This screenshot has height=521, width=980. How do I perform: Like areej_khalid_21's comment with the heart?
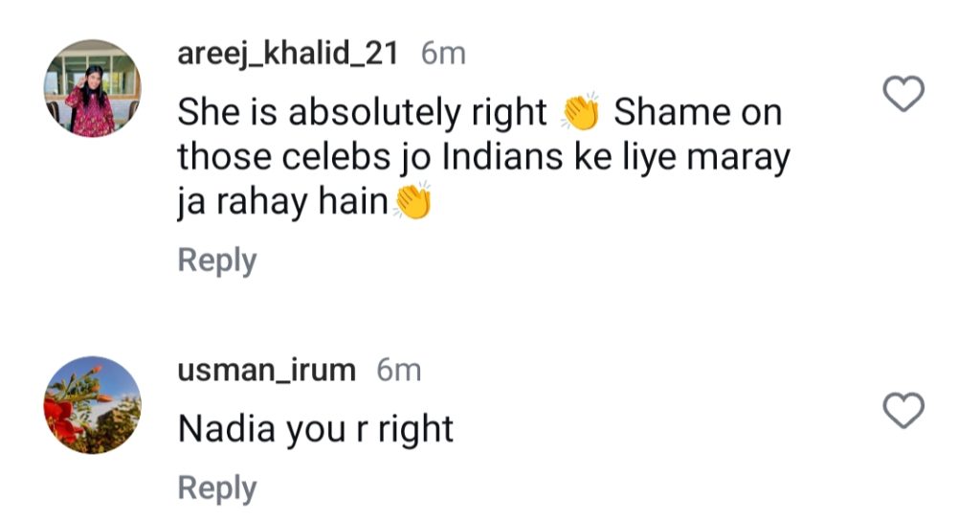(903, 94)
